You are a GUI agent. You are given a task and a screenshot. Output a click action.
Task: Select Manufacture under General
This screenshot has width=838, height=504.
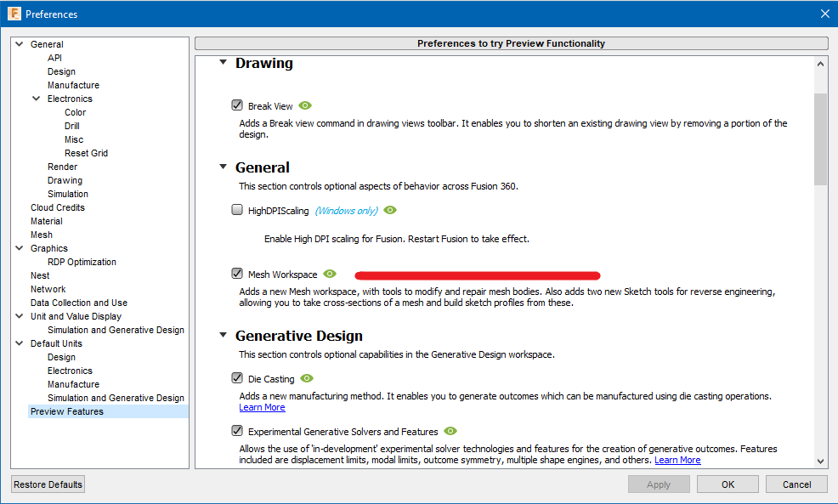[x=73, y=85]
